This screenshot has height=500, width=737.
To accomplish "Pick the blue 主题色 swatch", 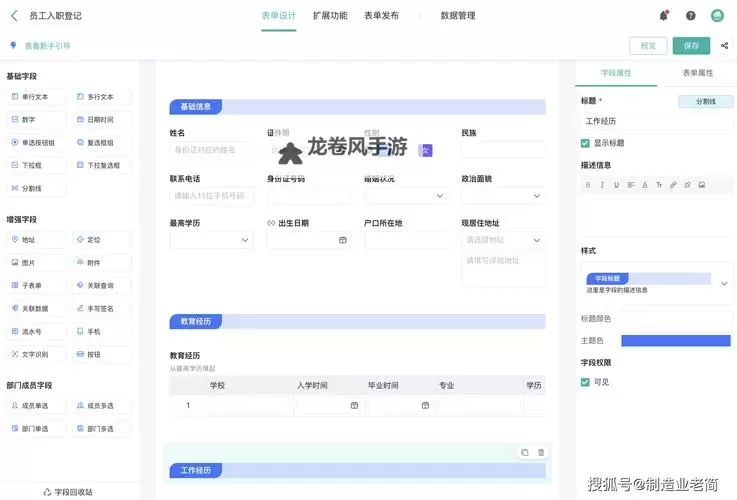I will click(x=676, y=341).
